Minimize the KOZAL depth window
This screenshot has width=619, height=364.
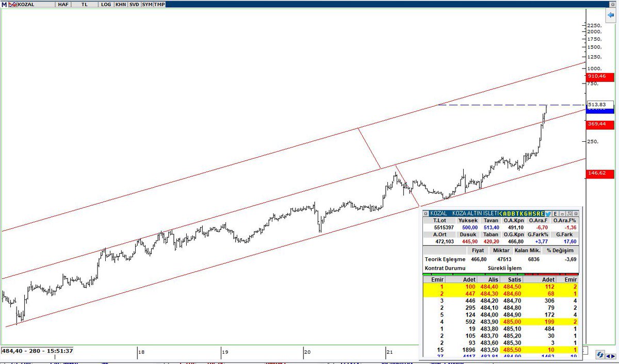[x=562, y=213]
